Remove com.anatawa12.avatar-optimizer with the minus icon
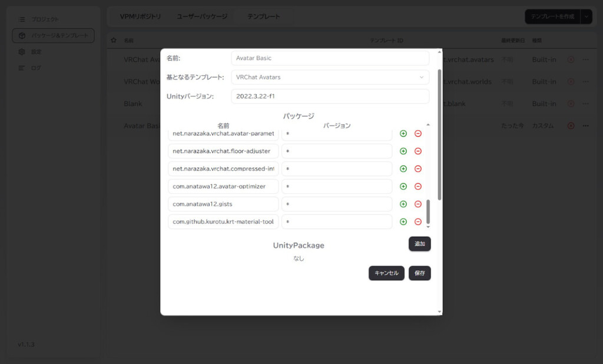 (x=418, y=186)
